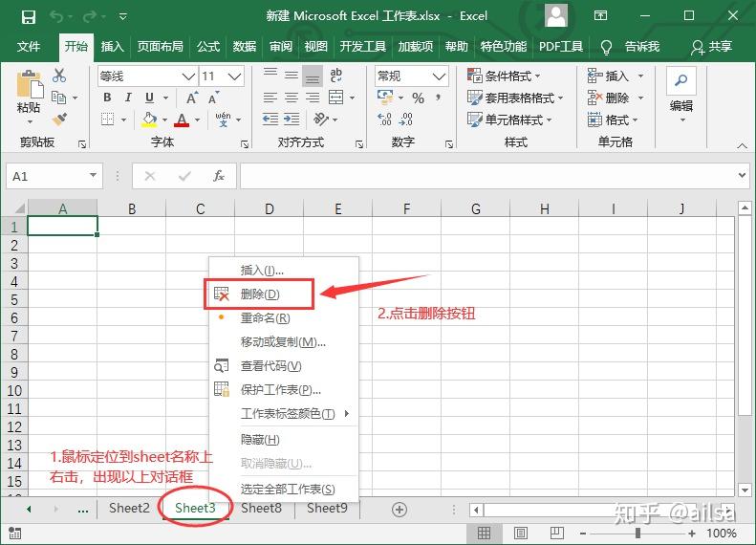
Task: Click the 共享 share button
Action: 712,47
